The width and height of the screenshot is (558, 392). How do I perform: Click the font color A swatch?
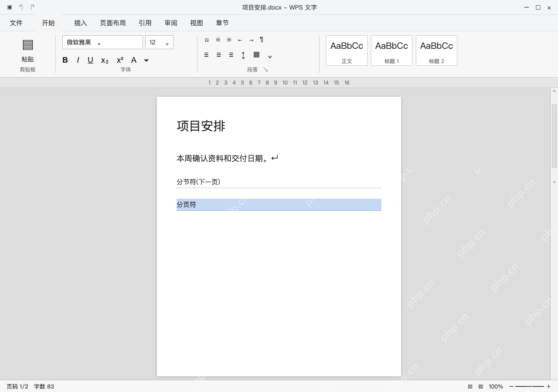tap(134, 60)
